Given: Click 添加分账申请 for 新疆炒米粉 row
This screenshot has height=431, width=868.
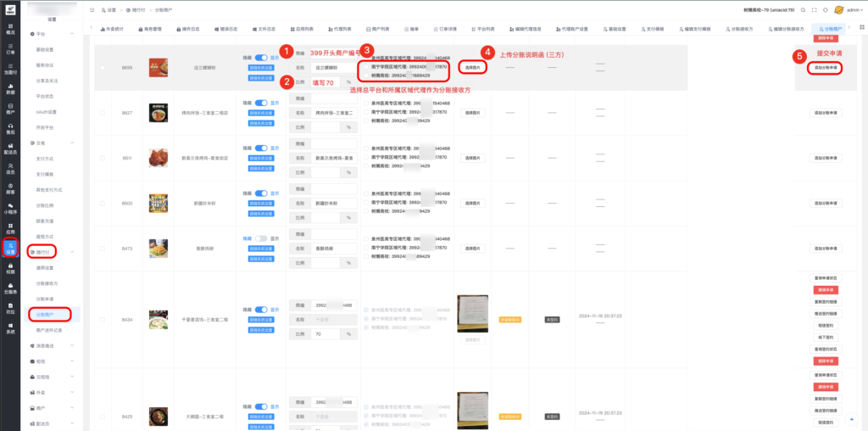Looking at the screenshot, I should (x=826, y=204).
